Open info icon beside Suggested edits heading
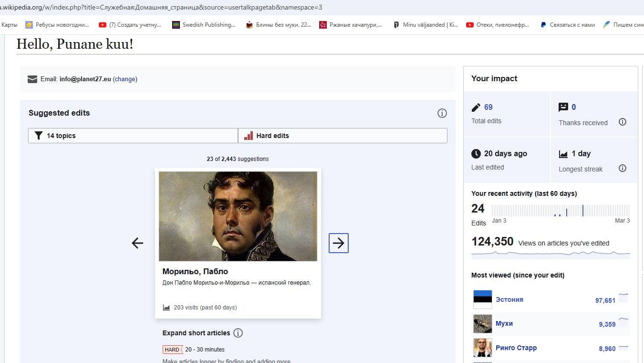The image size is (644, 363). click(x=442, y=113)
